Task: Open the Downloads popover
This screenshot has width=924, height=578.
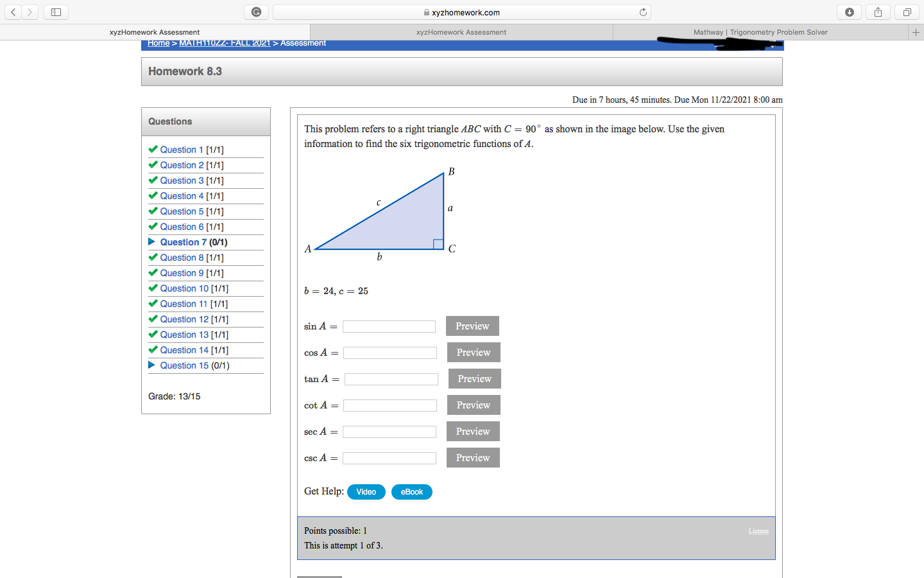Action: point(849,12)
